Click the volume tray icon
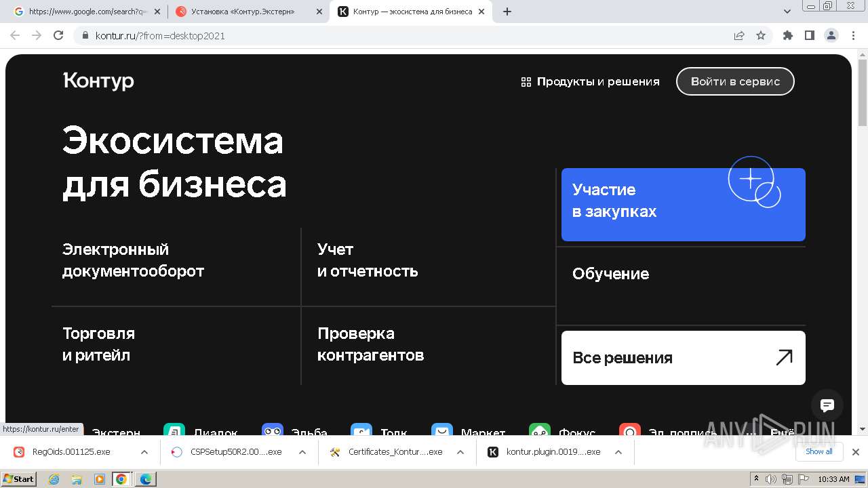Viewport: 868px width, 488px height. pyautogui.click(x=770, y=479)
